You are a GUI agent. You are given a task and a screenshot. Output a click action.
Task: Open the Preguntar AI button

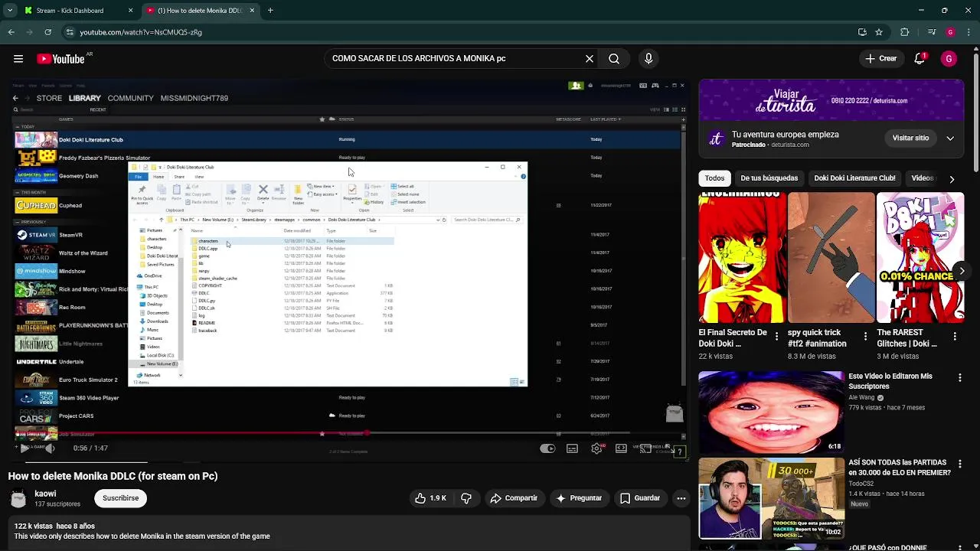579,498
